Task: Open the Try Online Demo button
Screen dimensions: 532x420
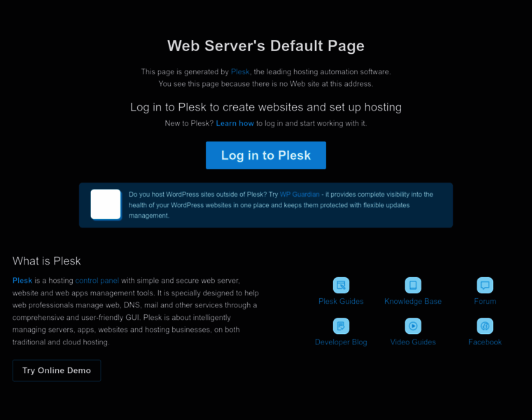Action: (x=57, y=370)
